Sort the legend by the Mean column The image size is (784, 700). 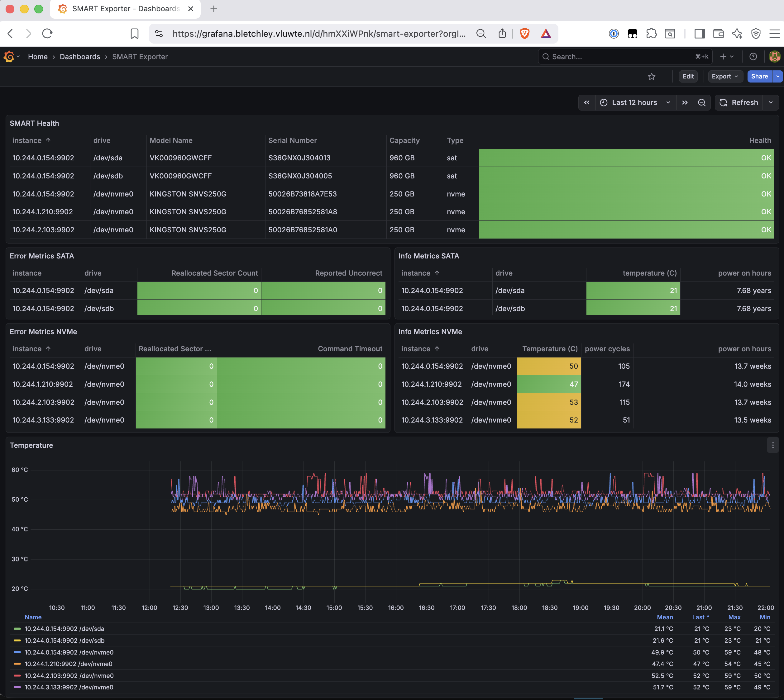click(x=665, y=617)
